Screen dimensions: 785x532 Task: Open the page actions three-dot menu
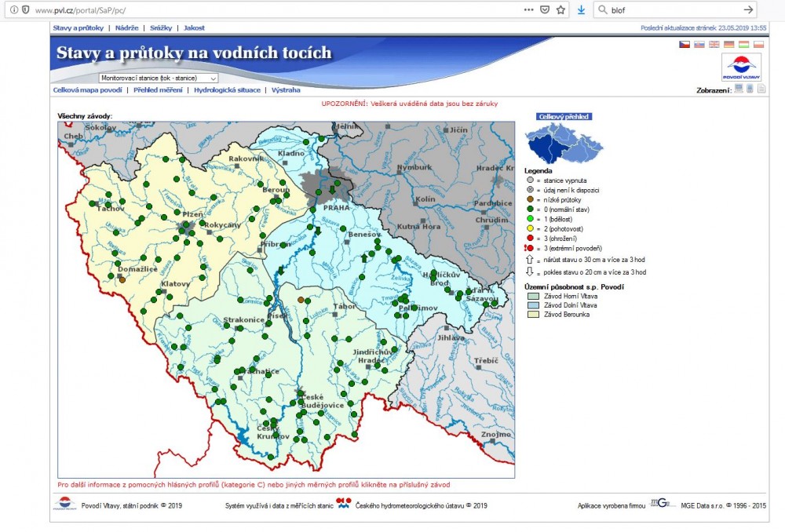pos(528,9)
